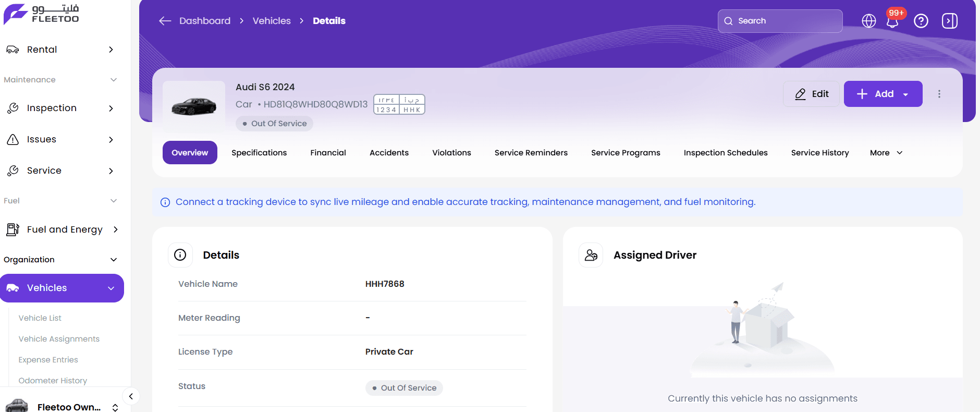Open the More tabs dropdown
980x412 pixels.
tap(886, 153)
